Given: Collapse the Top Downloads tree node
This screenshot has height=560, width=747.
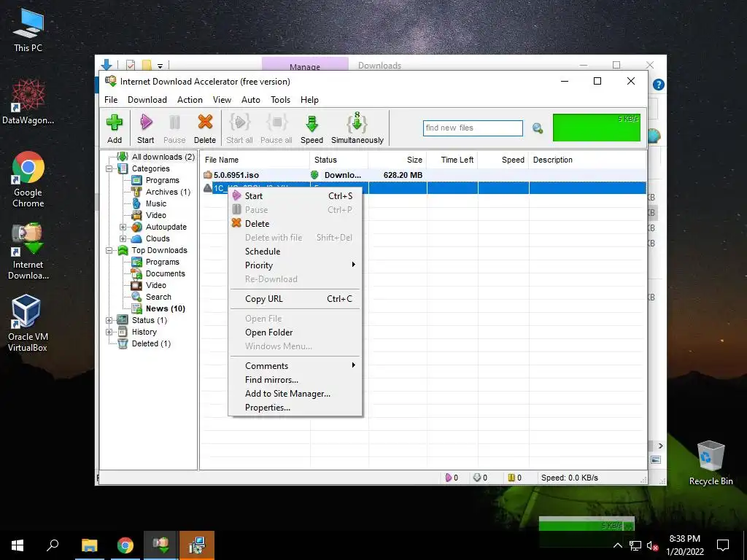Looking at the screenshot, I should pos(109,251).
